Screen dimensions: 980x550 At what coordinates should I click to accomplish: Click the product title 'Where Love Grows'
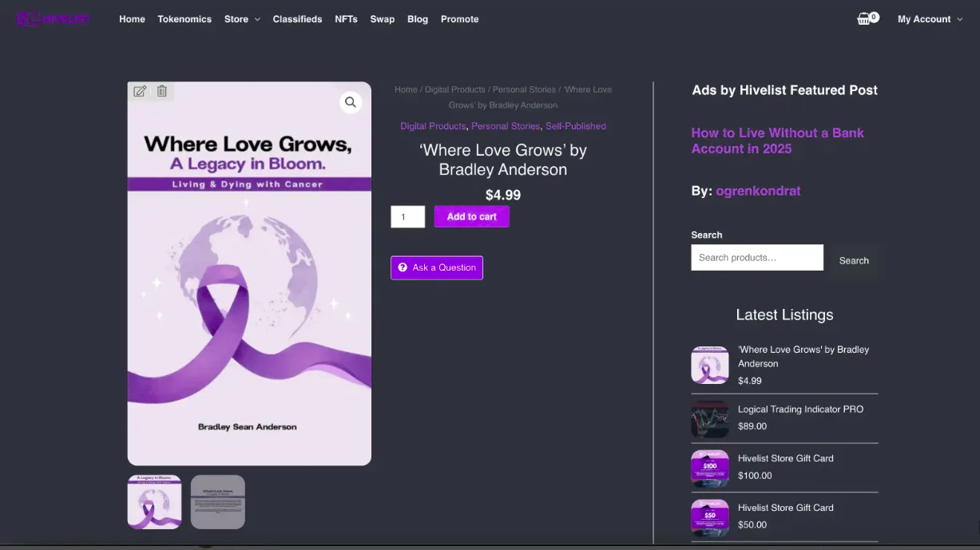click(x=503, y=160)
